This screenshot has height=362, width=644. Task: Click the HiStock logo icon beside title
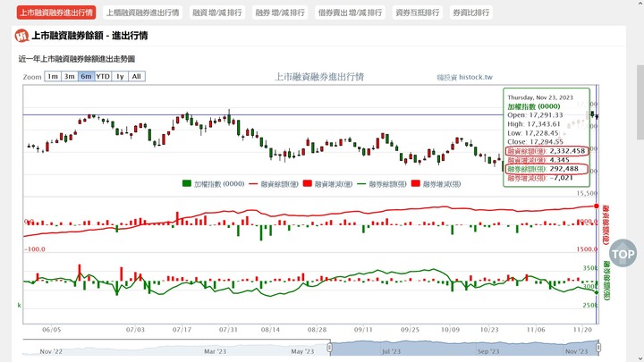point(21,36)
